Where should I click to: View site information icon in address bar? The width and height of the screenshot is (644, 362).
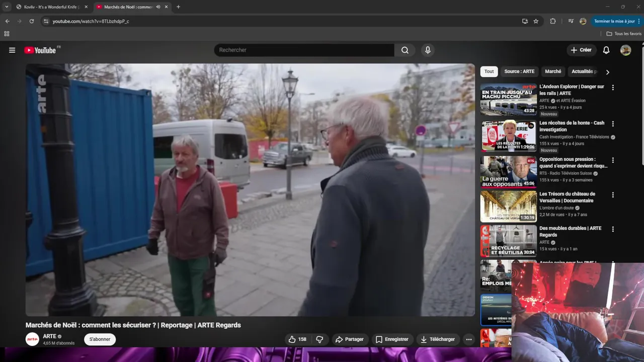tap(46, 21)
